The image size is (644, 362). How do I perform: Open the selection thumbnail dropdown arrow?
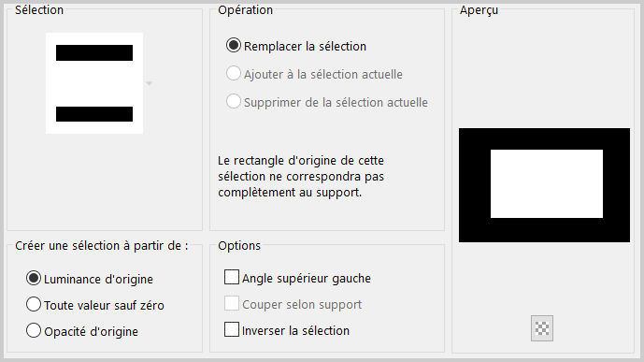pyautogui.click(x=150, y=83)
